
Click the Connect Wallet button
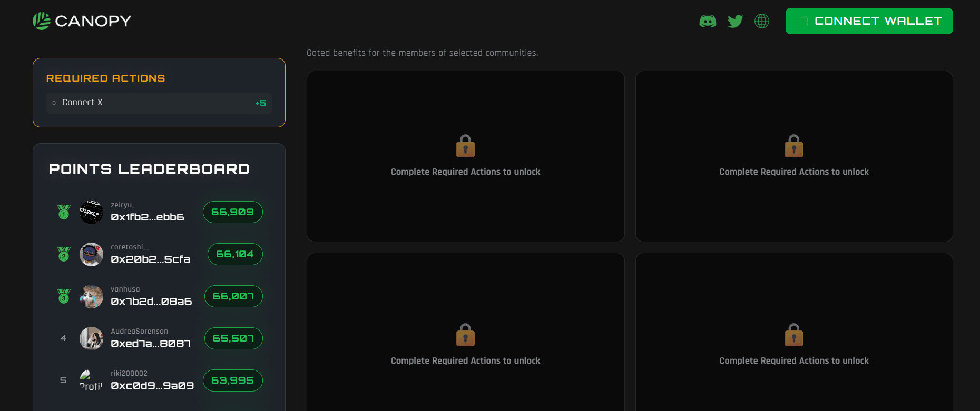pos(869,21)
